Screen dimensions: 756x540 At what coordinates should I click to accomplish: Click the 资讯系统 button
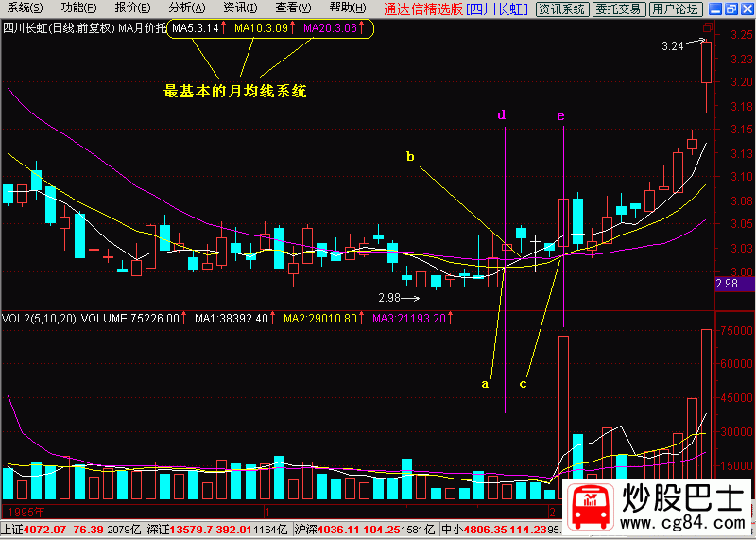[x=561, y=9]
